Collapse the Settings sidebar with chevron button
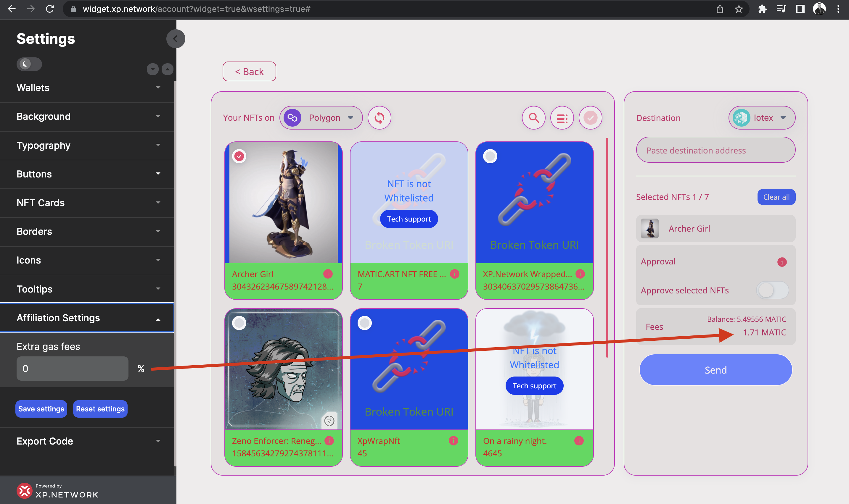849x504 pixels. click(x=175, y=39)
